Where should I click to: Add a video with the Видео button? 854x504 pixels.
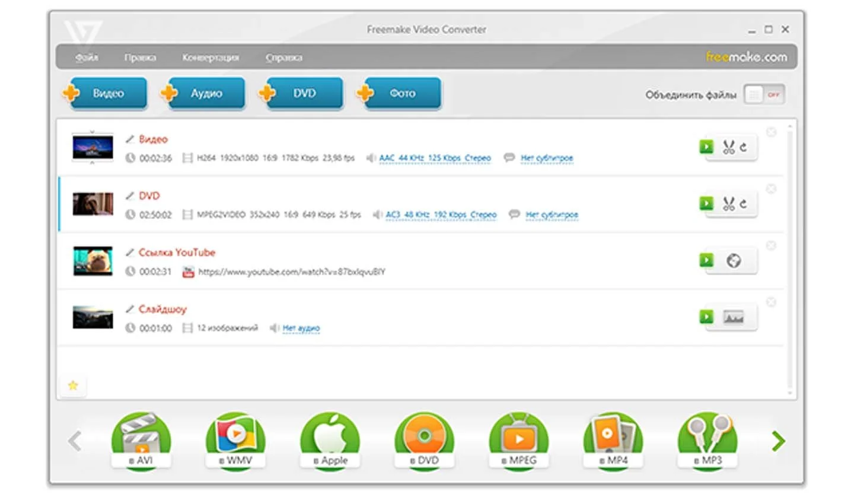point(105,93)
